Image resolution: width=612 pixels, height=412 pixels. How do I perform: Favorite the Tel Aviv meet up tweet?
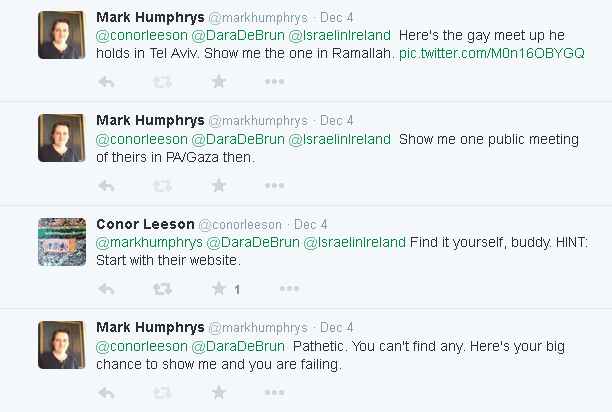pyautogui.click(x=219, y=81)
